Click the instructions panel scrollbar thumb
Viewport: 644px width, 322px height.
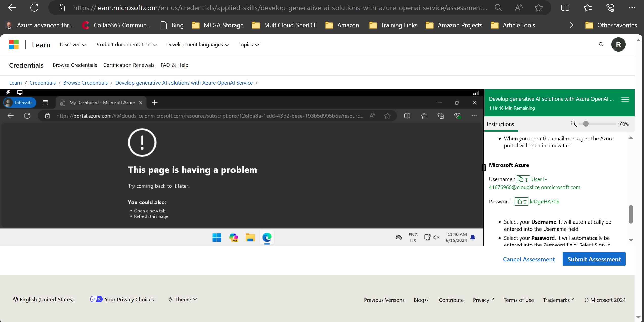pyautogui.click(x=631, y=214)
